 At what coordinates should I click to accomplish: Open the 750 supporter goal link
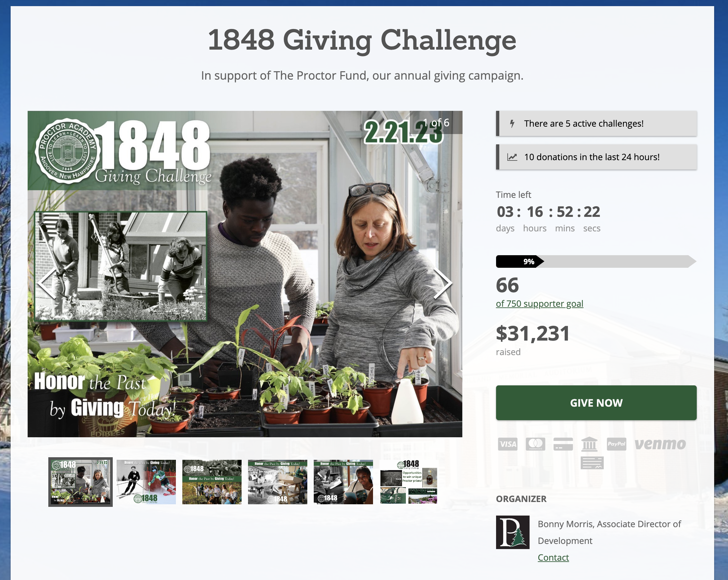point(539,304)
